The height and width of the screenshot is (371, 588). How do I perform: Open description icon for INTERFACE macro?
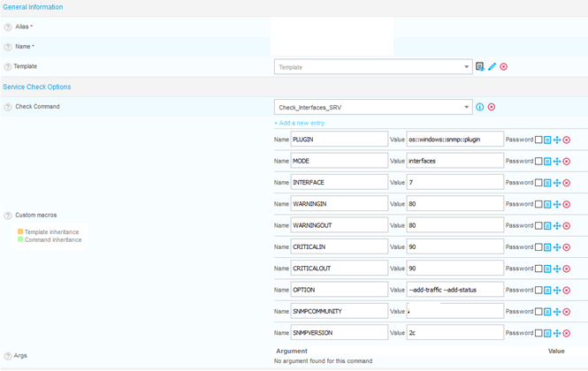[547, 182]
